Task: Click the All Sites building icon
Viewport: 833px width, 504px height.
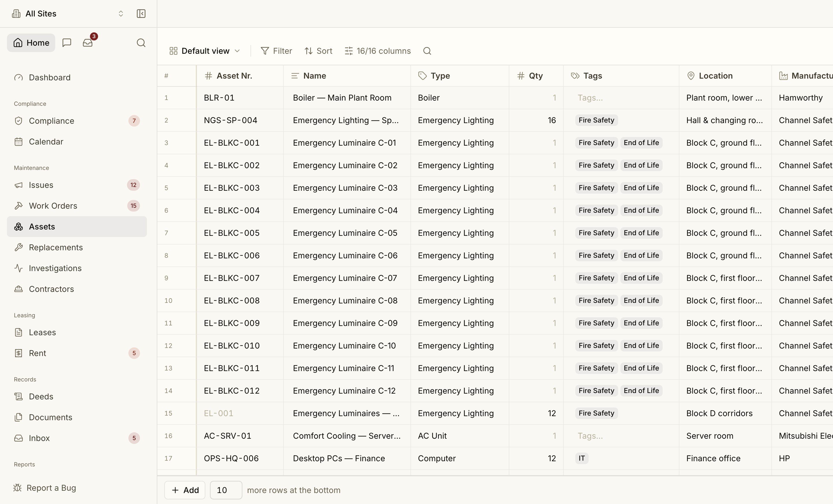Action: click(16, 14)
